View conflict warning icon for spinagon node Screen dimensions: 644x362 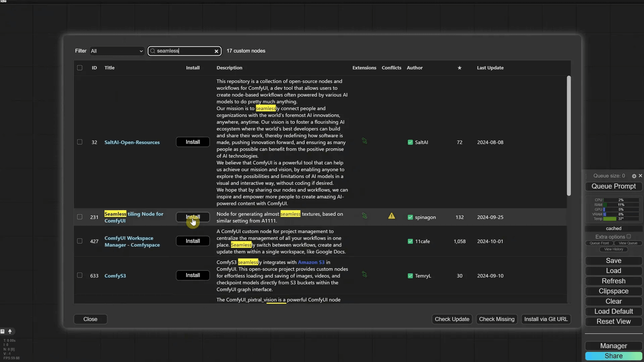[391, 216]
